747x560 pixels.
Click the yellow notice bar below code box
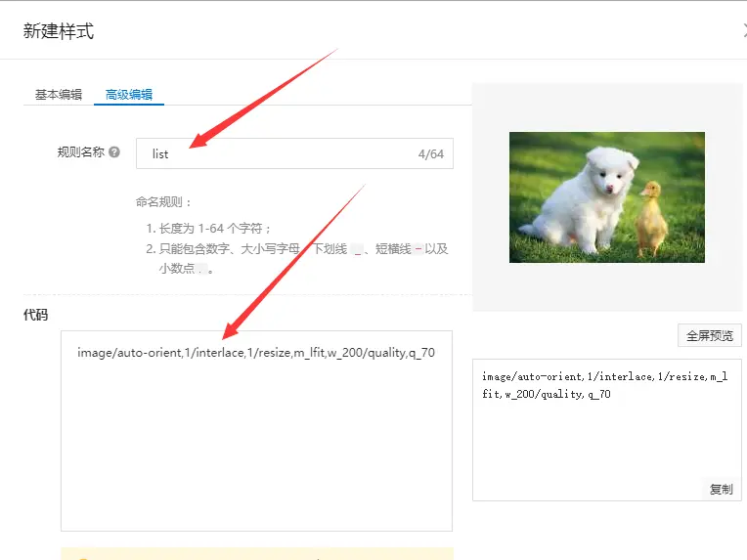pyautogui.click(x=256, y=554)
